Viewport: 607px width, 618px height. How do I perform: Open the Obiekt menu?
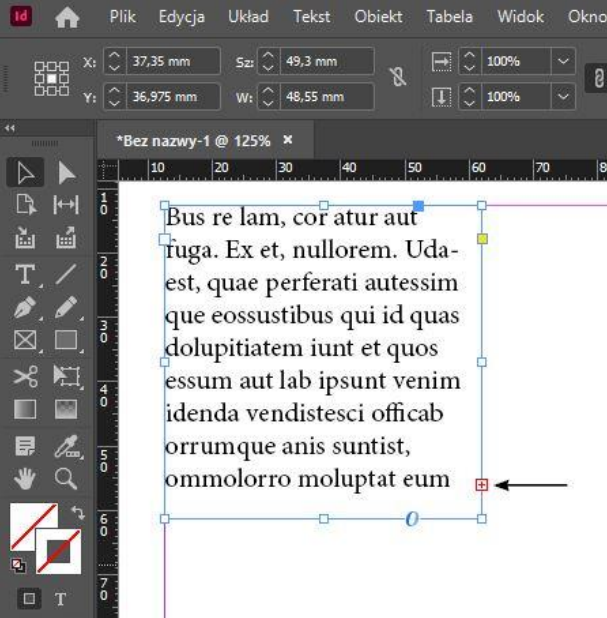coord(378,17)
